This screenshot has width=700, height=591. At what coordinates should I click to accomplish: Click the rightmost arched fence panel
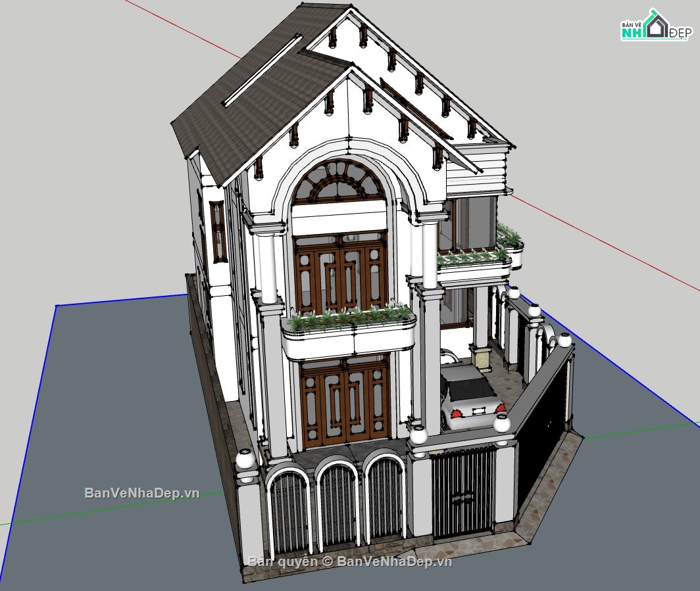(x=386, y=498)
